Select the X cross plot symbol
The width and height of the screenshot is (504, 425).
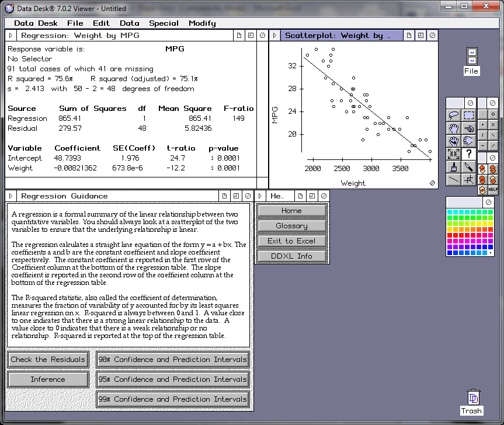click(x=493, y=124)
